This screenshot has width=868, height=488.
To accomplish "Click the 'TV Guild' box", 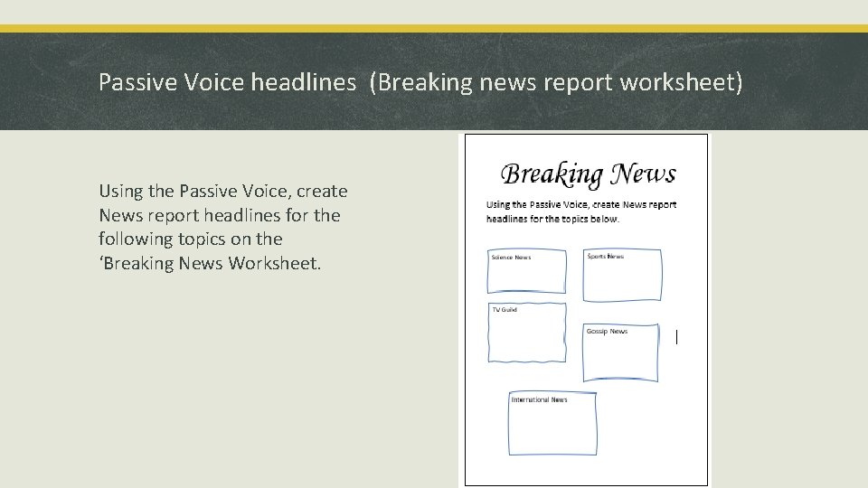I will (x=527, y=332).
